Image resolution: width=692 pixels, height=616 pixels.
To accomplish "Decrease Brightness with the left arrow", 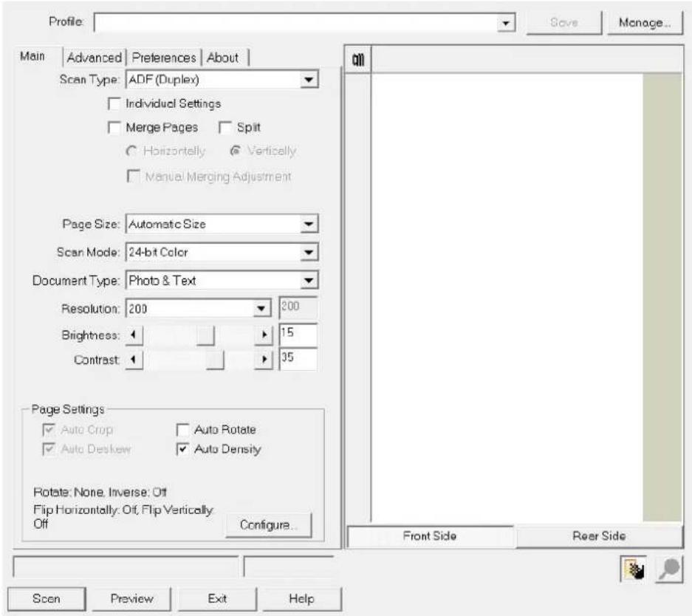I will (x=134, y=335).
